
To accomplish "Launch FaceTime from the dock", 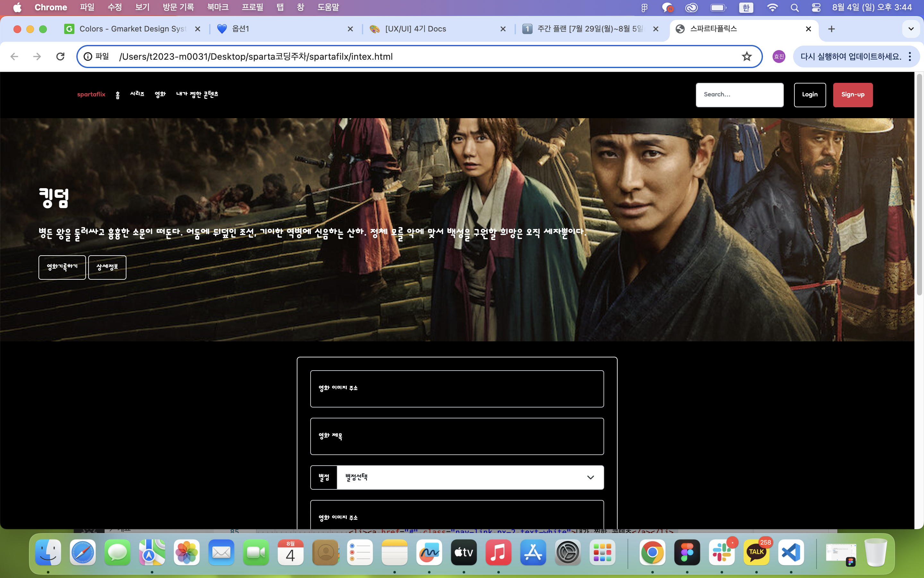I will pos(256,552).
